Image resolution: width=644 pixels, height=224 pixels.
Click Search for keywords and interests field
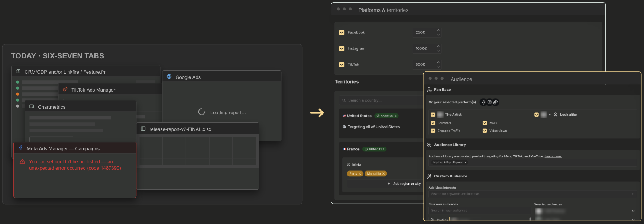(533, 194)
